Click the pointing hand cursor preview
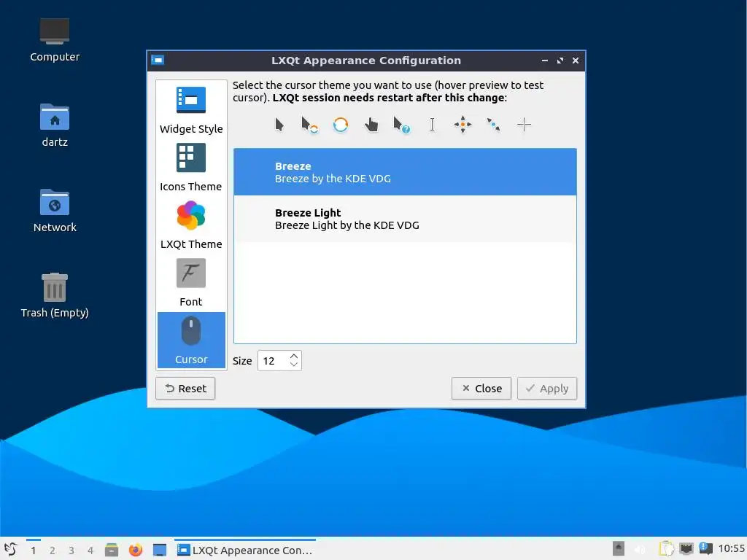Screen dimensions: 747x560 [371, 125]
